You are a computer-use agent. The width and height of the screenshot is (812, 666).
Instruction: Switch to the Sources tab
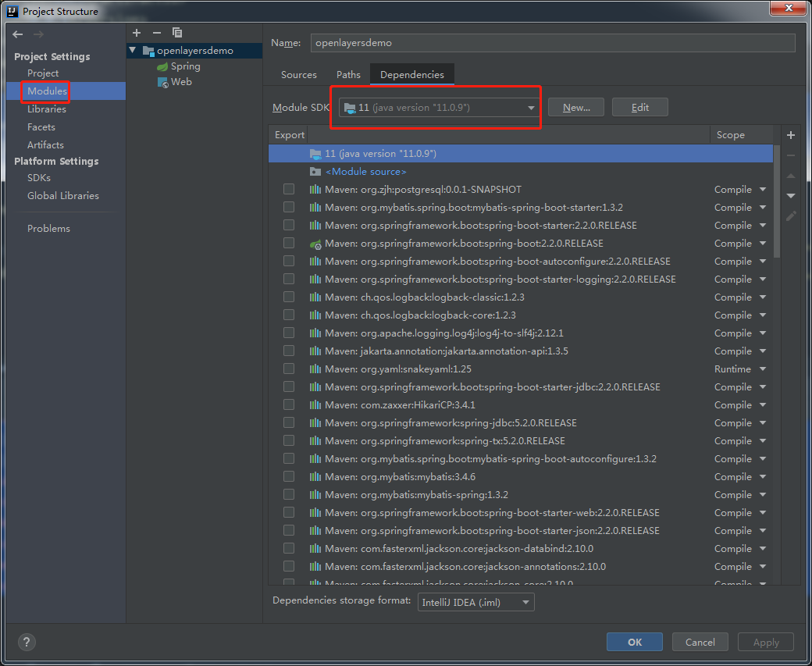coord(299,75)
